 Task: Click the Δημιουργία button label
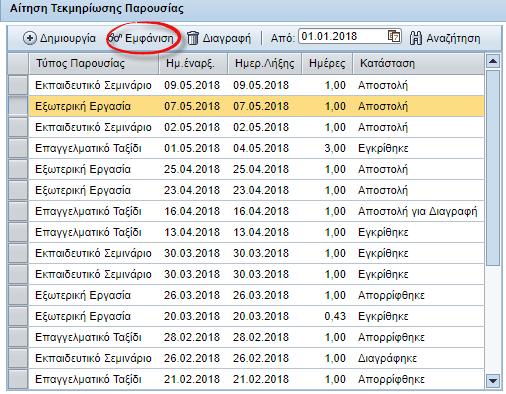[68, 39]
